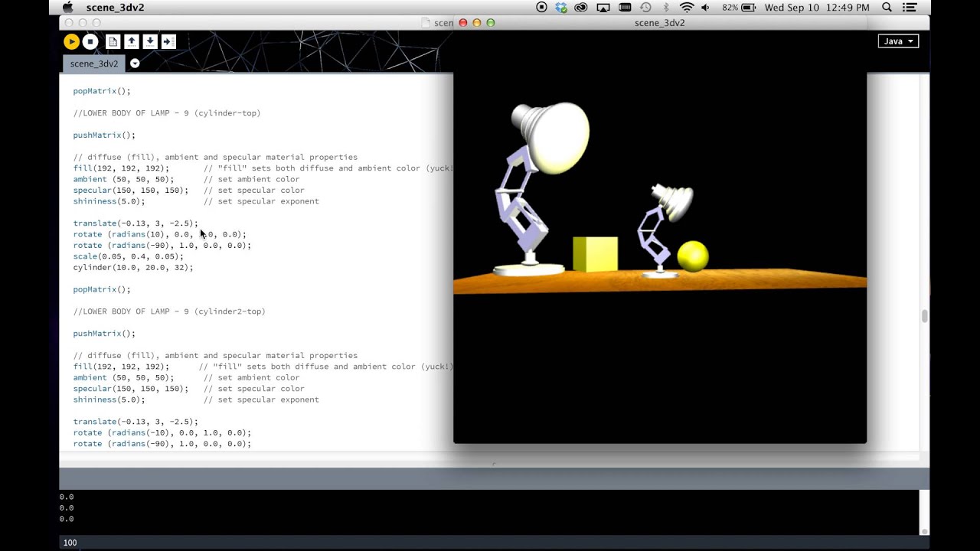
Task: Open the volume control in menu bar
Action: point(705,7)
